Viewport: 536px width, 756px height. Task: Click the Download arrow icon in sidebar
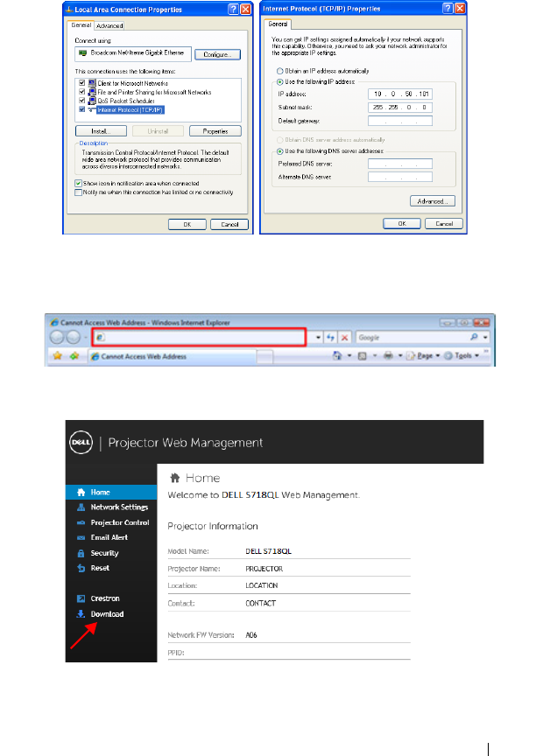(x=81, y=613)
